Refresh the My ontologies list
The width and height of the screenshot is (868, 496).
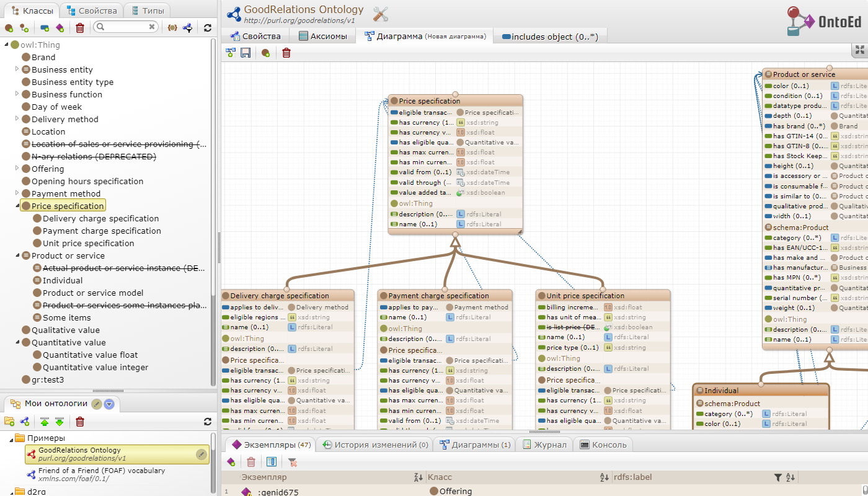point(208,422)
